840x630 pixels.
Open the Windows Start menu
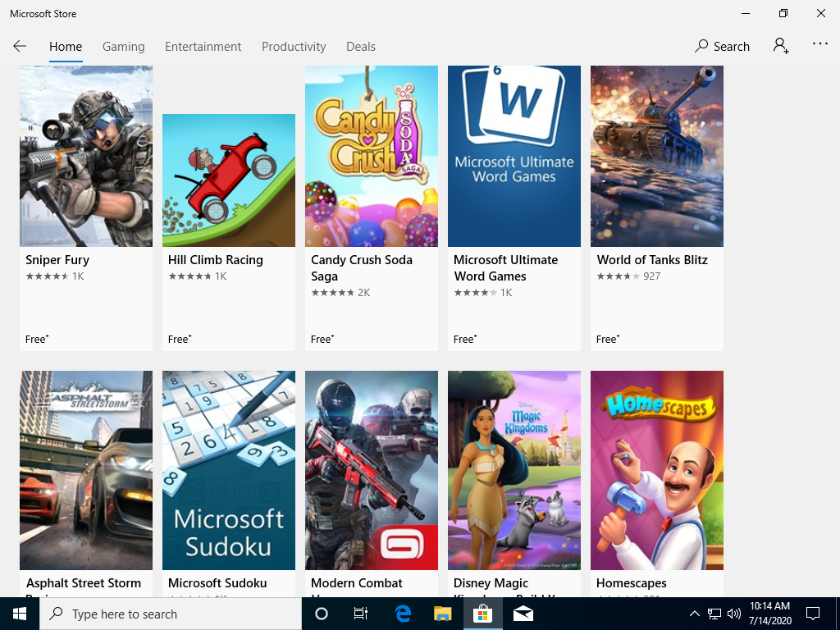pyautogui.click(x=20, y=614)
